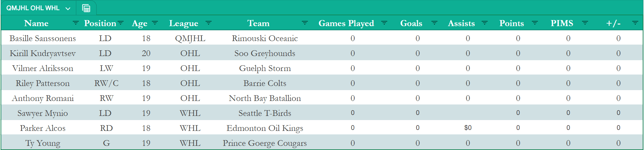Open the table calculator icon
The width and height of the screenshot is (644, 150).
click(86, 8)
